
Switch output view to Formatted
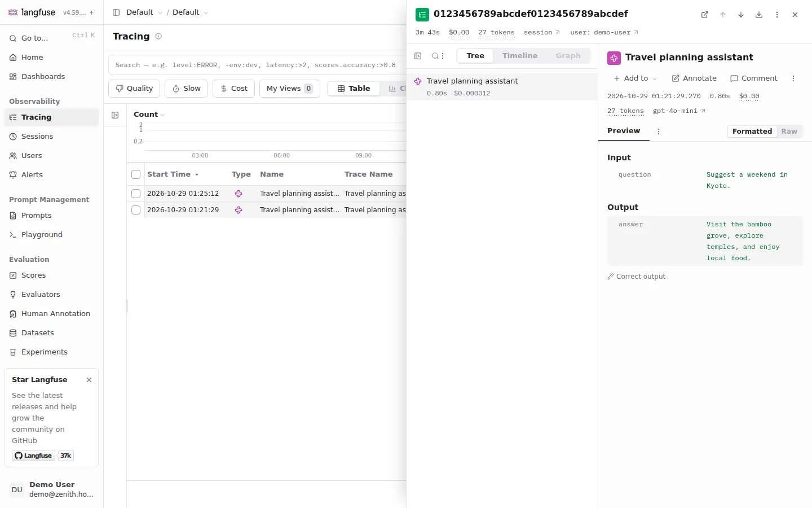752,132
